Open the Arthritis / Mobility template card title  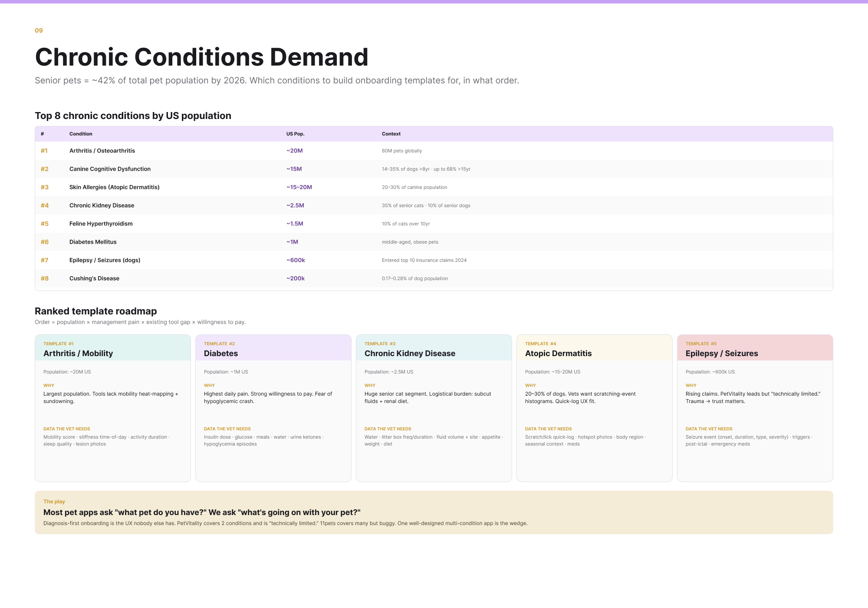click(78, 354)
